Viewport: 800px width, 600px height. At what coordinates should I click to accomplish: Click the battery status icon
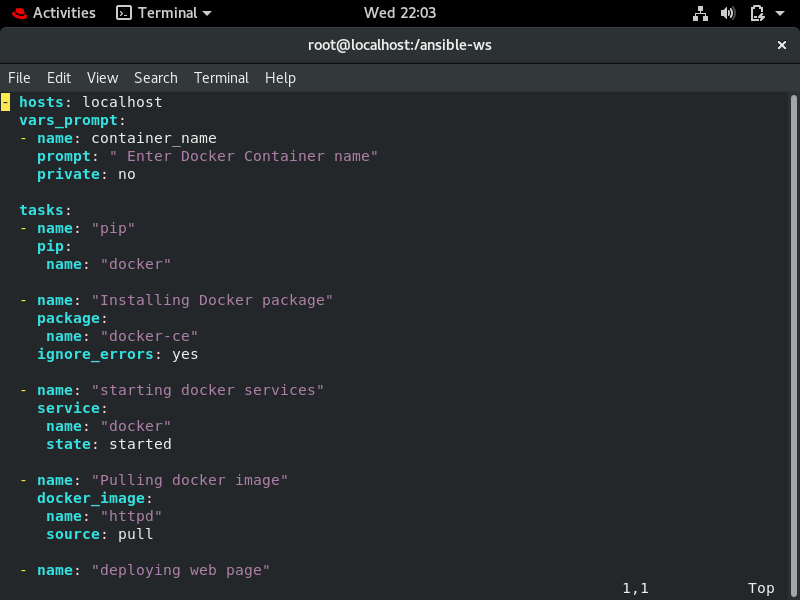click(x=757, y=13)
